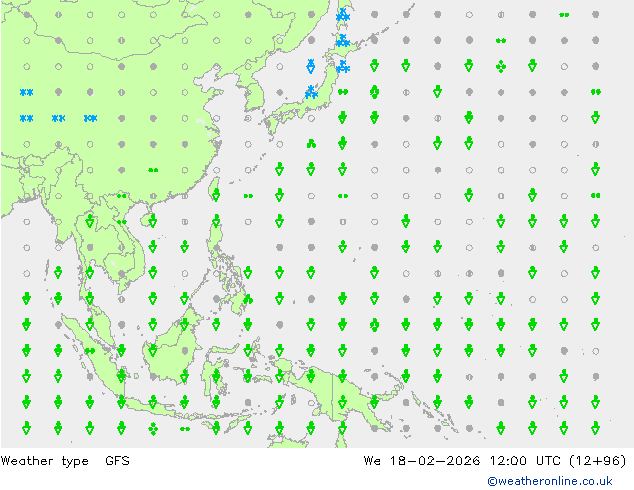Click the 'GFS' model label
Viewport: 634px width, 490px height.
(117, 460)
